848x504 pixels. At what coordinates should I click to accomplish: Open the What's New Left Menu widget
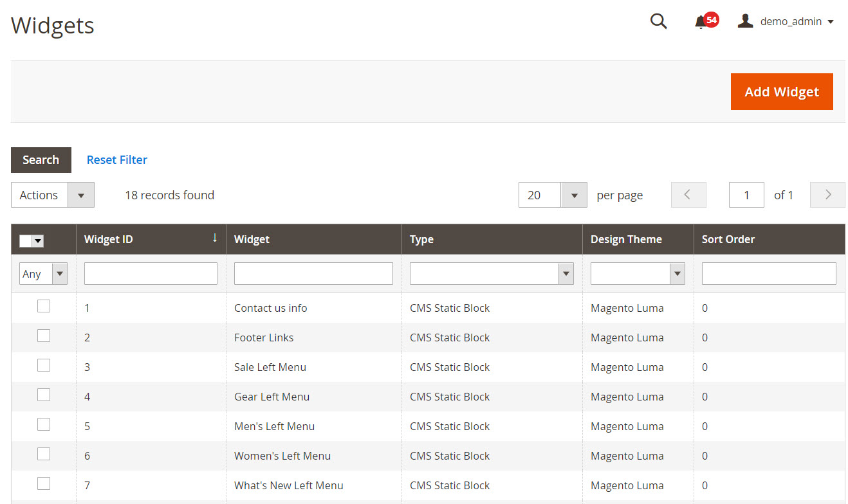pyautogui.click(x=289, y=485)
